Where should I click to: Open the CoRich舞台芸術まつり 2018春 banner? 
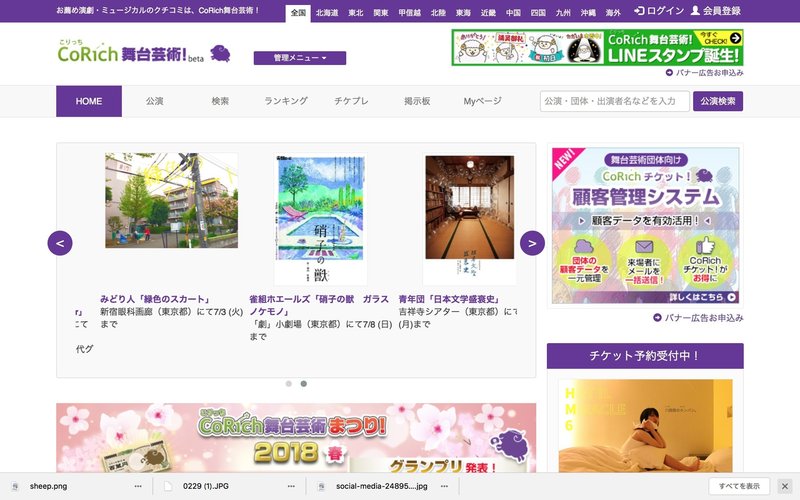coord(296,438)
